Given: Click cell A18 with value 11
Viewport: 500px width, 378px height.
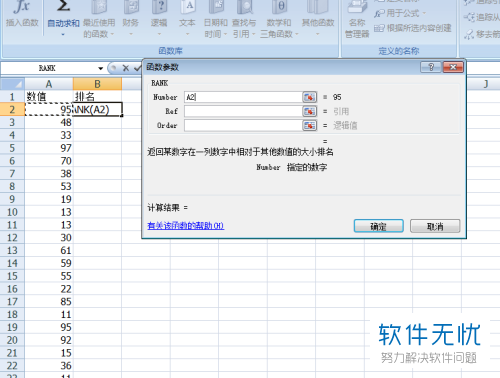Looking at the screenshot, I should (49, 314).
